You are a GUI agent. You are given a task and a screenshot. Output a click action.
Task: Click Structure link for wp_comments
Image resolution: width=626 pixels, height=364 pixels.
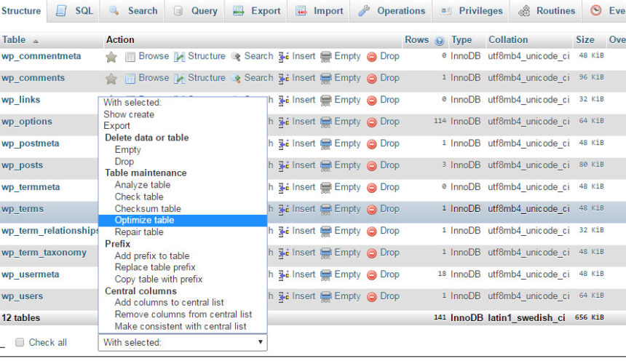point(207,78)
